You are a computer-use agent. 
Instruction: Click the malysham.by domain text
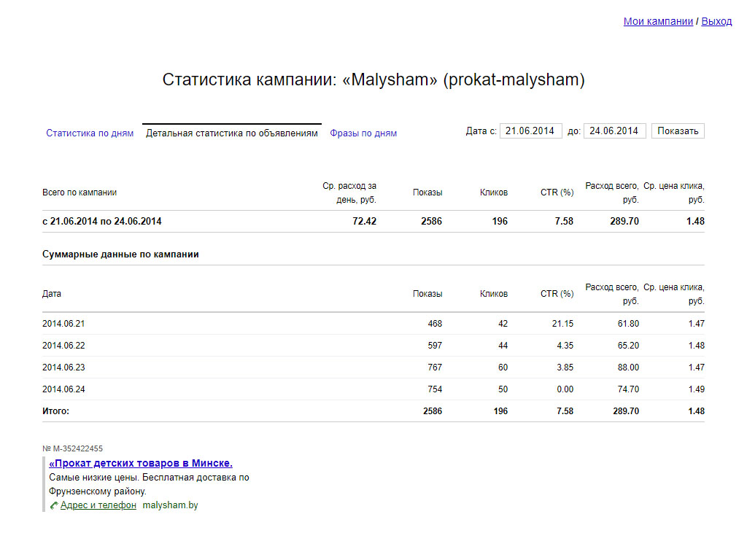(x=170, y=505)
